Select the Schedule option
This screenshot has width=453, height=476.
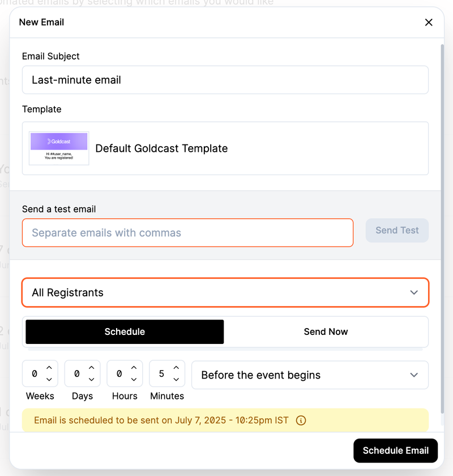[x=125, y=332]
